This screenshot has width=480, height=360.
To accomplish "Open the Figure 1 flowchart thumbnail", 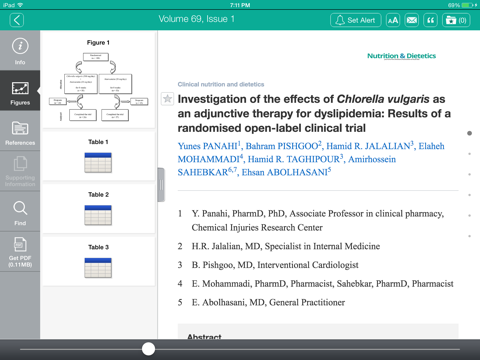I will [98, 80].
